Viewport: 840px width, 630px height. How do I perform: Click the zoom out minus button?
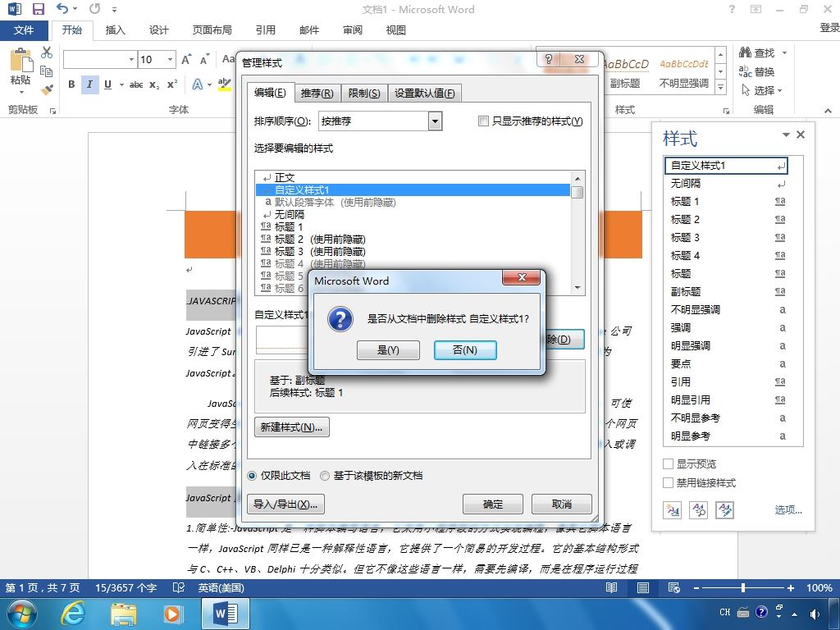tap(696, 587)
